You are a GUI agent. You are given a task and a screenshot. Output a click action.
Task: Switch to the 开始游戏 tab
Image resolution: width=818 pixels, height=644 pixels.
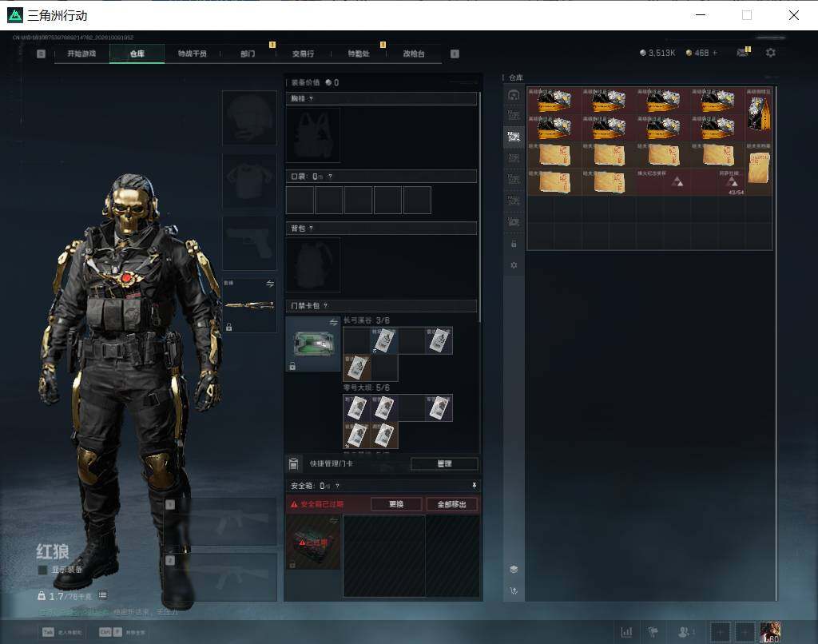(81, 54)
